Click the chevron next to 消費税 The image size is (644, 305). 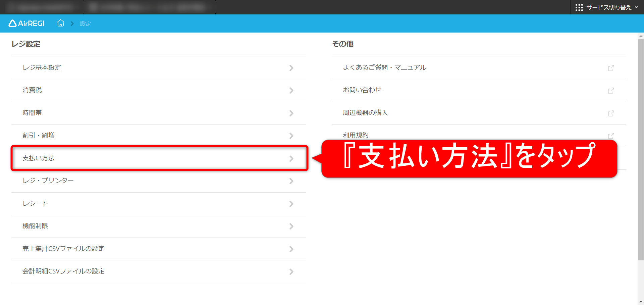pos(291,90)
